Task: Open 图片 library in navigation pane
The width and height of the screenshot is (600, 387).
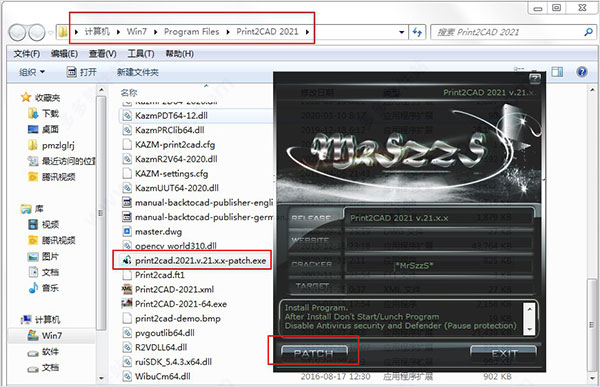Action: 44,256
